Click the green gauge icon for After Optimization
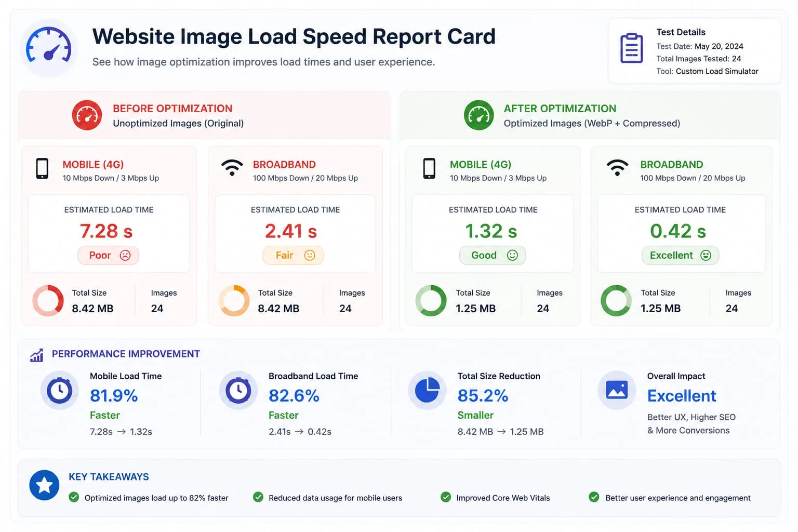 (478, 115)
